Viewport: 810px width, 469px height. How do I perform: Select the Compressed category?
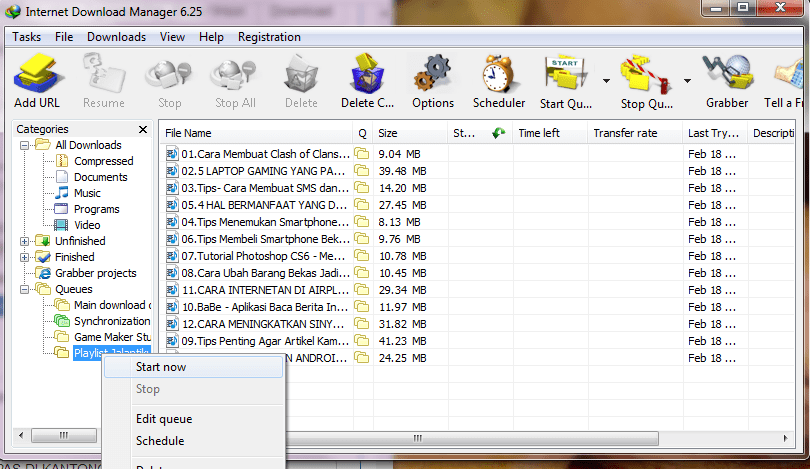[103, 161]
